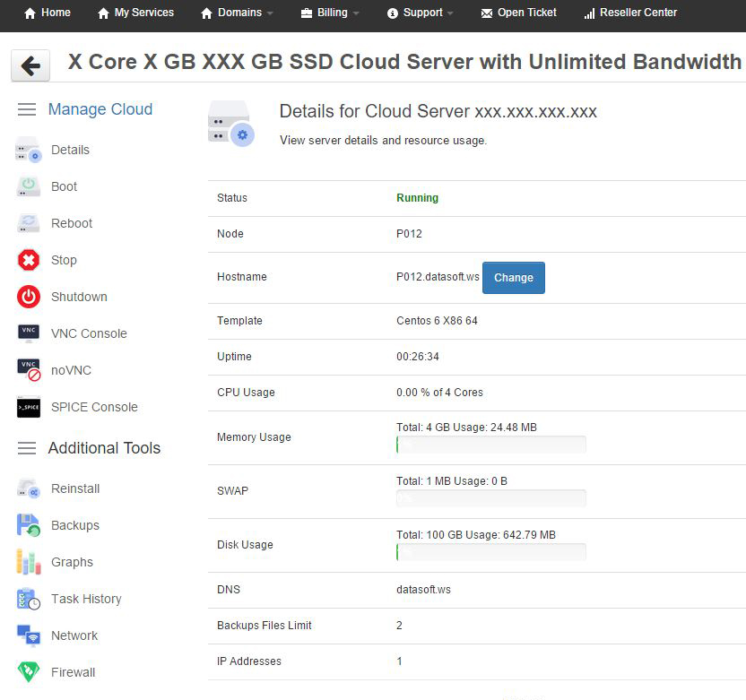This screenshot has width=746, height=700.
Task: Open the VNC Console icon
Action: pos(28,333)
